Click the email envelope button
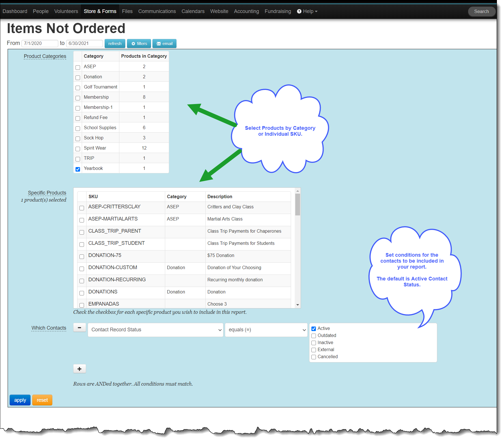The width and height of the screenshot is (504, 443). [x=164, y=44]
